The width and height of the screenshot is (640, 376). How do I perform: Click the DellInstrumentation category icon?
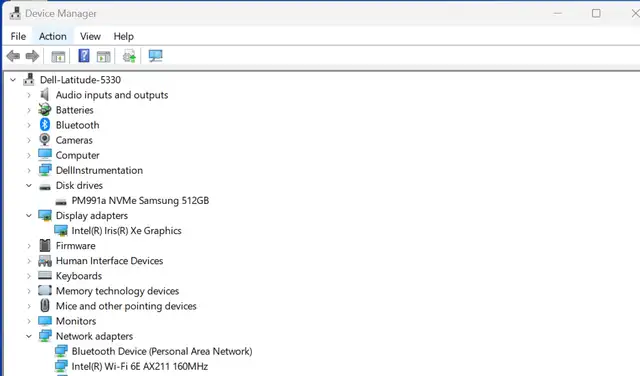click(45, 170)
